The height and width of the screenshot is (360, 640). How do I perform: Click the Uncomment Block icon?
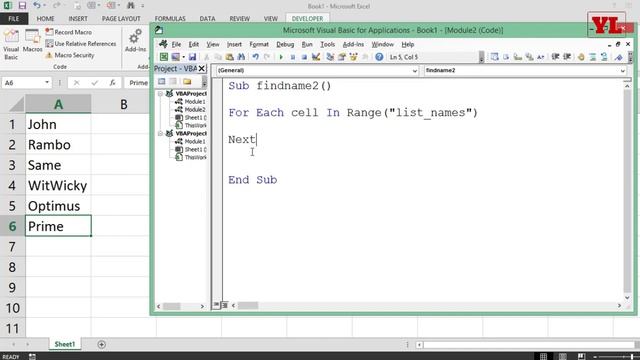click(604, 57)
